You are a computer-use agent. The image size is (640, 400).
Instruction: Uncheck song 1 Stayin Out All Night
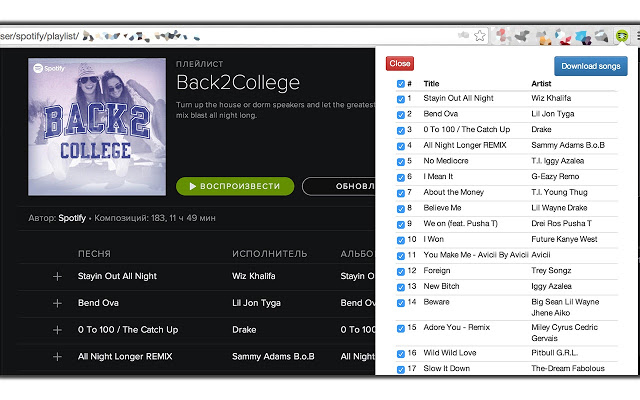pyautogui.click(x=400, y=99)
